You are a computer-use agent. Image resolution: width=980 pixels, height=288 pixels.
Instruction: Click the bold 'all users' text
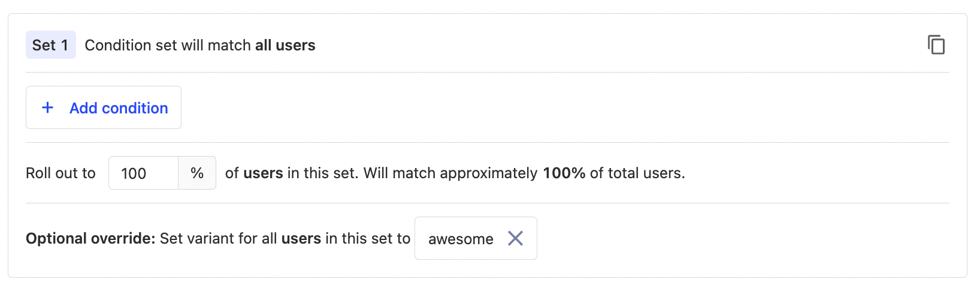(285, 45)
